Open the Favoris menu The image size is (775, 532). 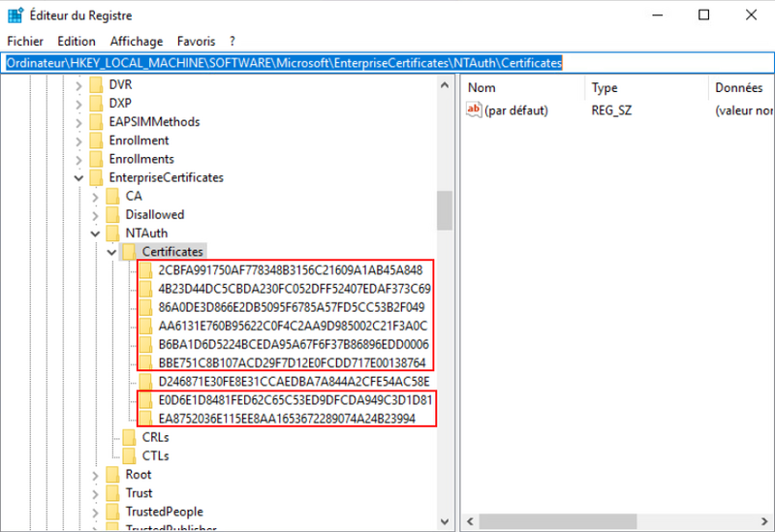pos(196,42)
